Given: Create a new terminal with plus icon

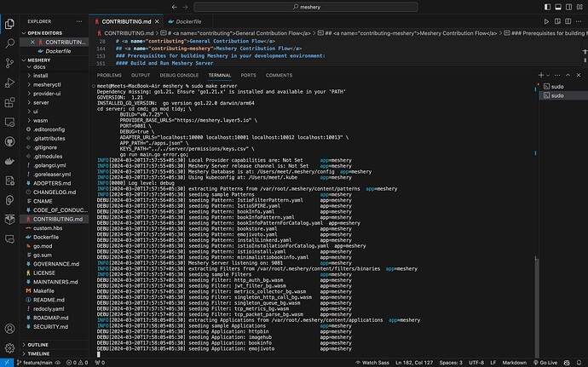Looking at the screenshot, I should click(541, 75).
